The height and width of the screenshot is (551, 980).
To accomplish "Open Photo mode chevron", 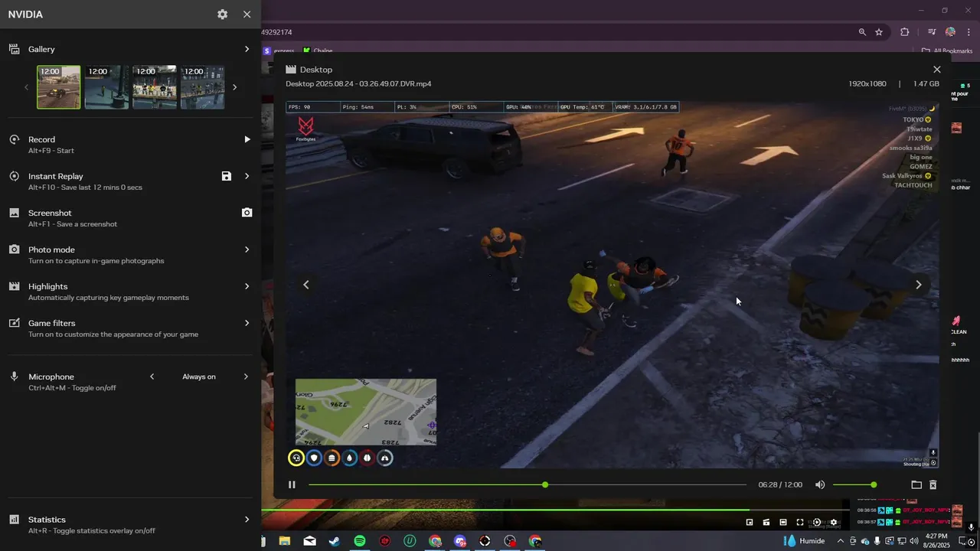I will [247, 249].
